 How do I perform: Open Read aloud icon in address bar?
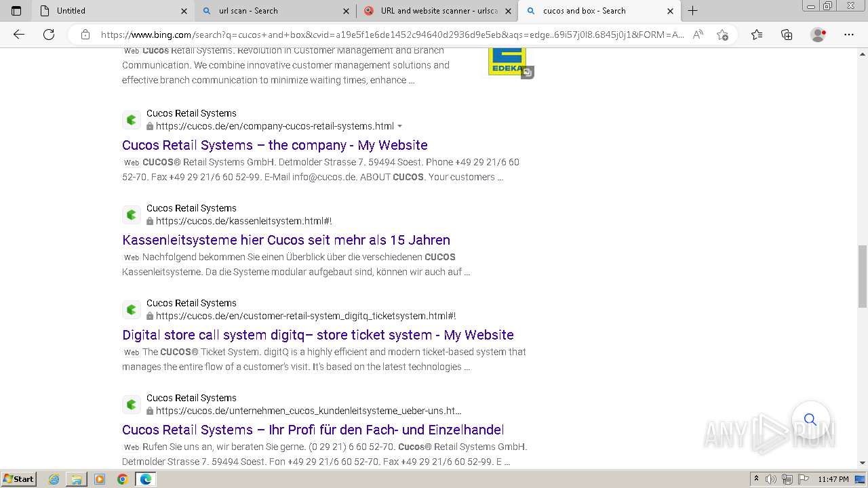tap(698, 35)
